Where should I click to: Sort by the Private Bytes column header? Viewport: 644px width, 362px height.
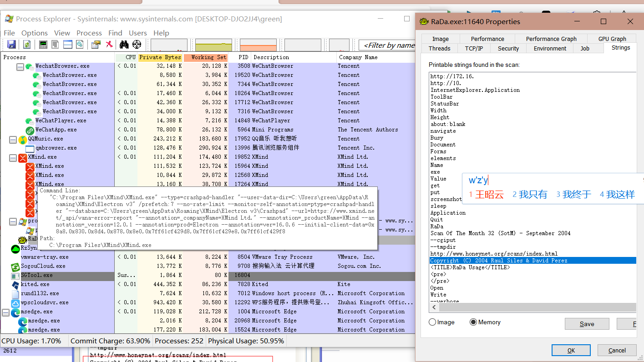pyautogui.click(x=160, y=57)
